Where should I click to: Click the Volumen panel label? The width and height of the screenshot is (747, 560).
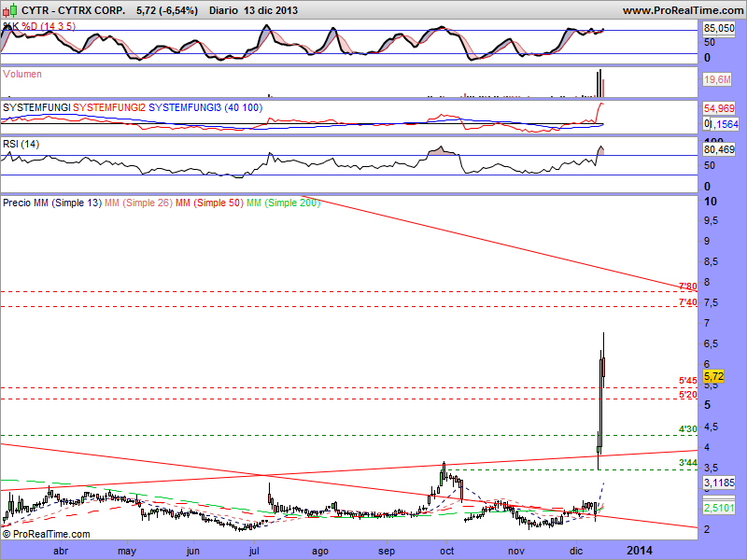tap(22, 74)
